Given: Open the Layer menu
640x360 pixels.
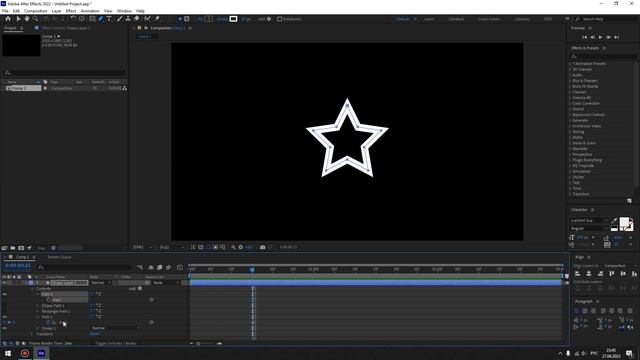Looking at the screenshot, I should tap(56, 11).
